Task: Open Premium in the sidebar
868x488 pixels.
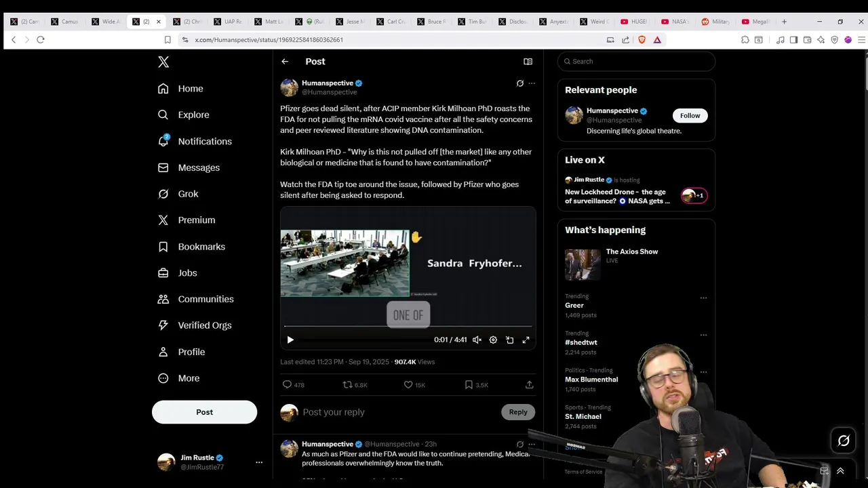Action: (186, 220)
